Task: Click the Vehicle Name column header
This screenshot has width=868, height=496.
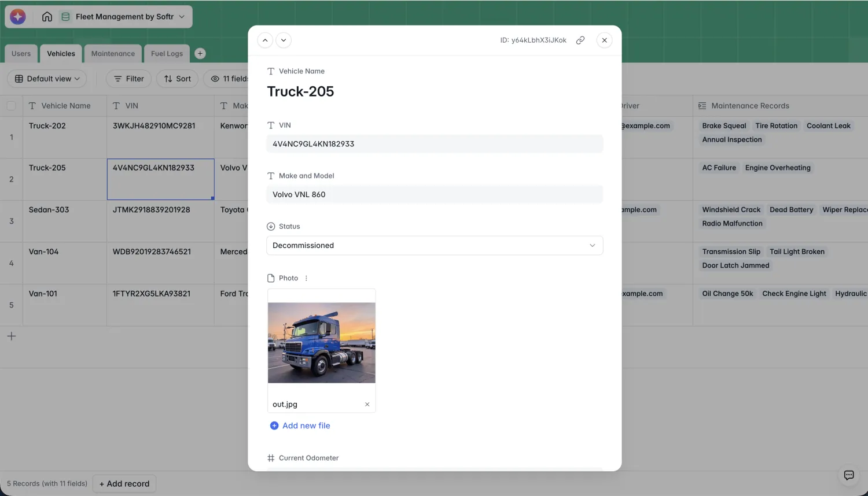Action: pos(65,106)
